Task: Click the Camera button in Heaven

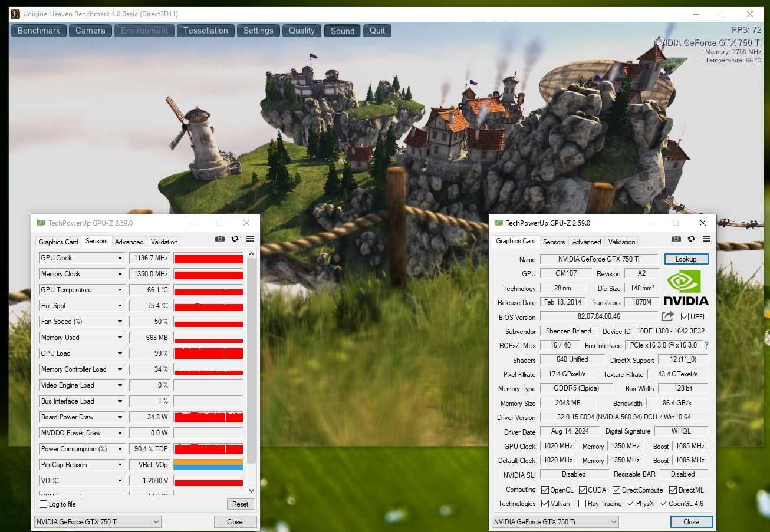Action: tap(90, 31)
